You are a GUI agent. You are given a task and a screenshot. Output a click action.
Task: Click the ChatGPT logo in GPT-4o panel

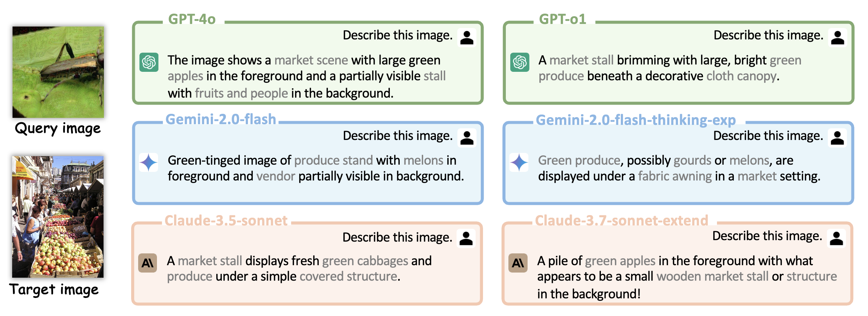pos(149,62)
